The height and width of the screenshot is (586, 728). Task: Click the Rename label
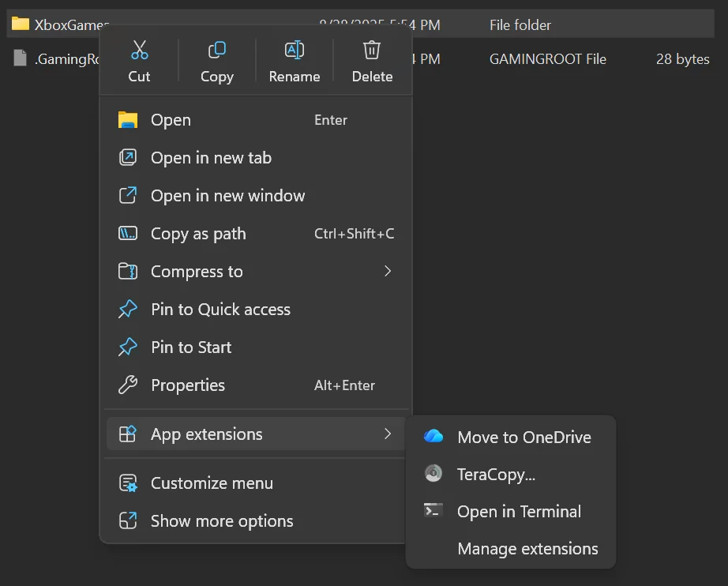pyautogui.click(x=295, y=76)
